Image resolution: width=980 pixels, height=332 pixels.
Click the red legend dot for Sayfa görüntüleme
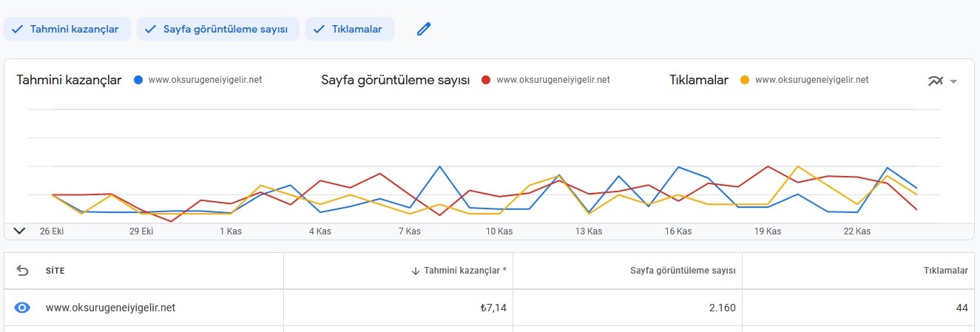[x=485, y=80]
